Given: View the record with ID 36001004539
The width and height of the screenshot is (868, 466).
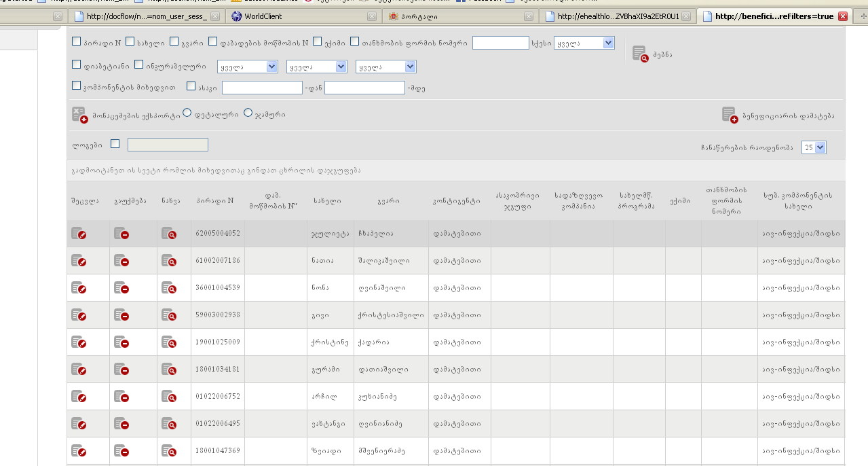Looking at the screenshot, I should point(169,288).
